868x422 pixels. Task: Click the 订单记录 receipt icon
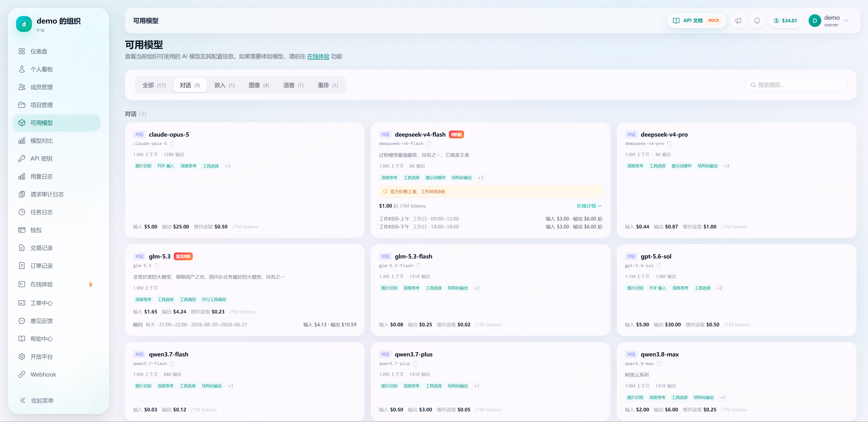pos(22,266)
